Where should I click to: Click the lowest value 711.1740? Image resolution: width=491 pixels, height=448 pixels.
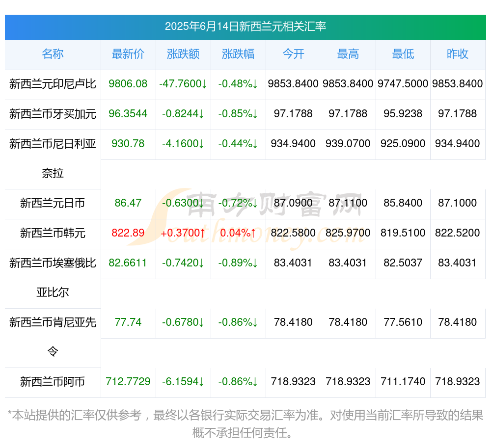[403, 382]
